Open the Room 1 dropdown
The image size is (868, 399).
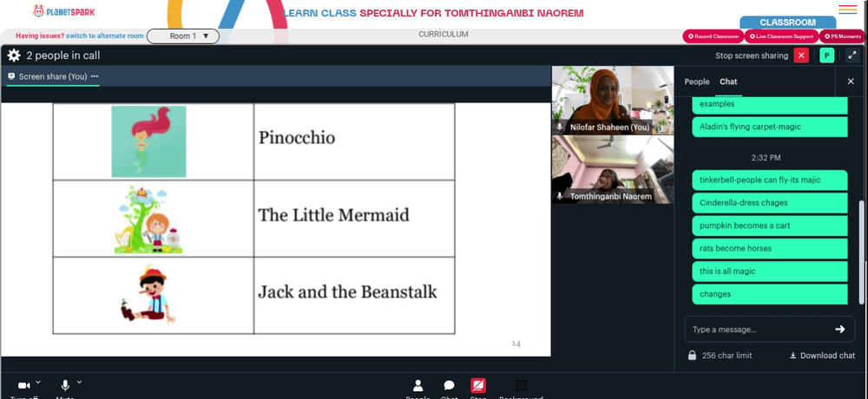(183, 36)
